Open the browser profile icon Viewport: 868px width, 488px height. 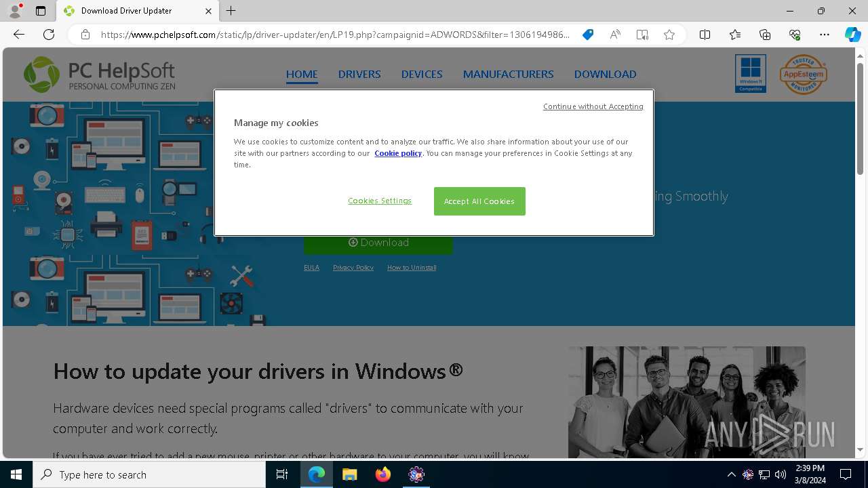coord(14,11)
